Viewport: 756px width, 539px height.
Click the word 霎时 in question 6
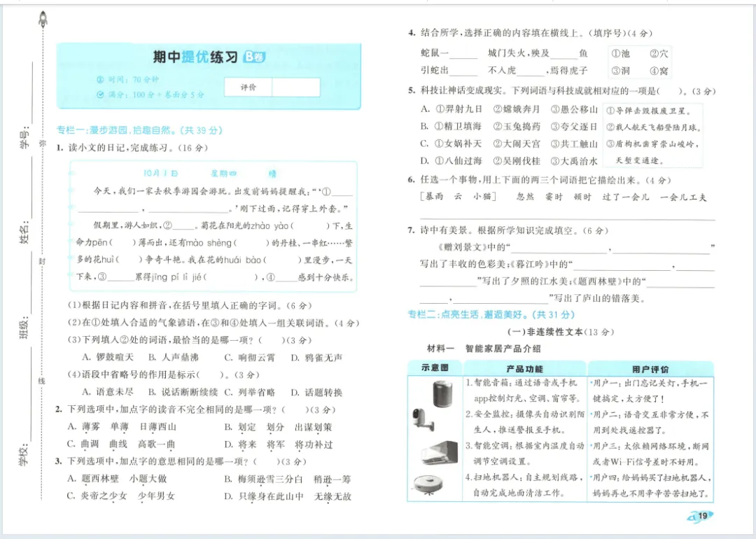click(554, 197)
